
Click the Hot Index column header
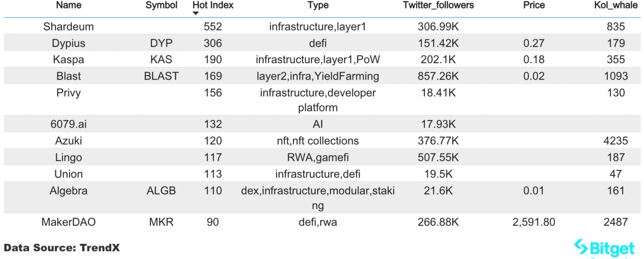pyautogui.click(x=213, y=6)
